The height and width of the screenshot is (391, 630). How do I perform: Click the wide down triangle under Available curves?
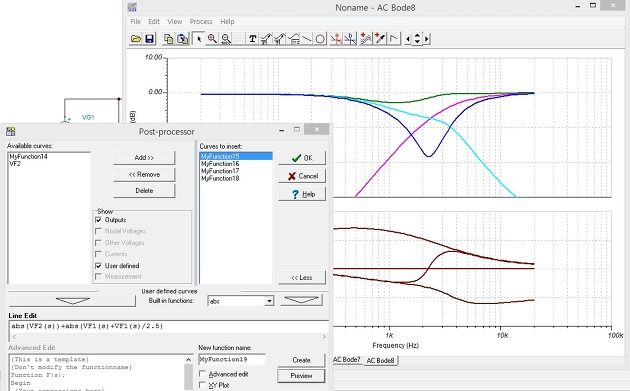pyautogui.click(x=72, y=301)
